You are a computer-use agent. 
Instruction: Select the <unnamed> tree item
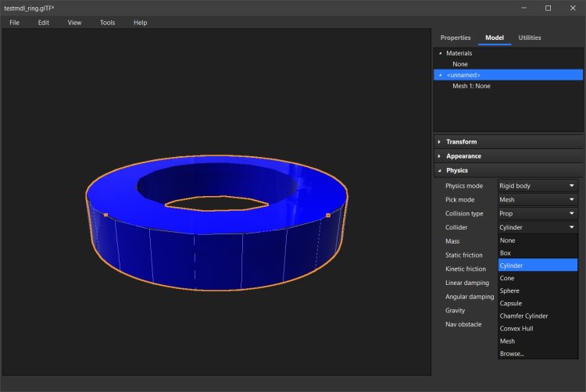coord(463,75)
